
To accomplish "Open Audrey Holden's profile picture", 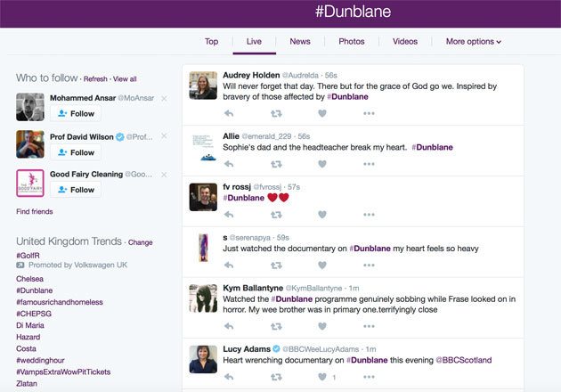I will 203,86.
